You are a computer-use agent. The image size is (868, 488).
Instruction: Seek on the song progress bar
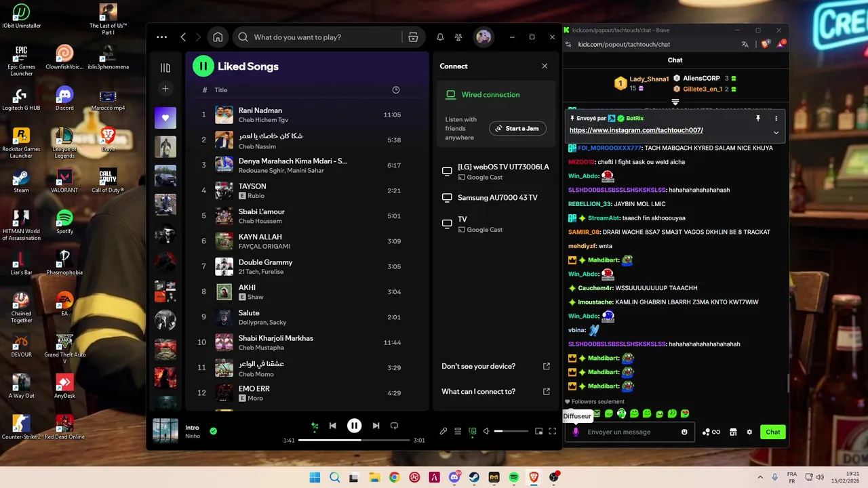coord(354,441)
